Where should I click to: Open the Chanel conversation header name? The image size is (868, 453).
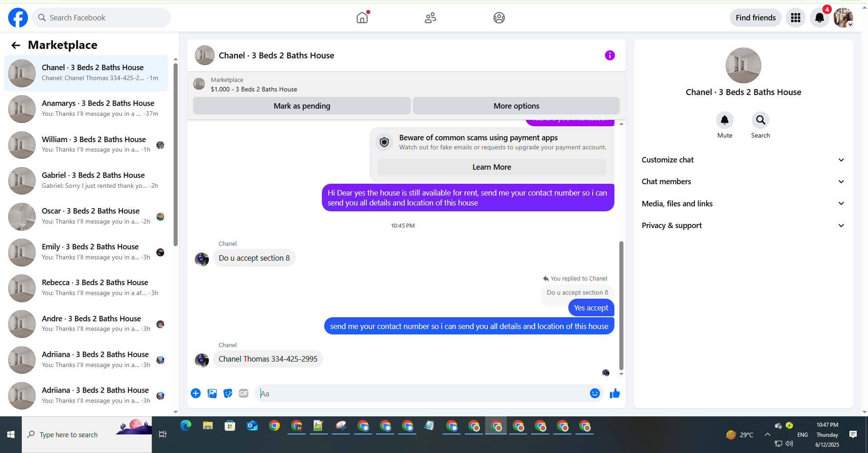coord(277,55)
